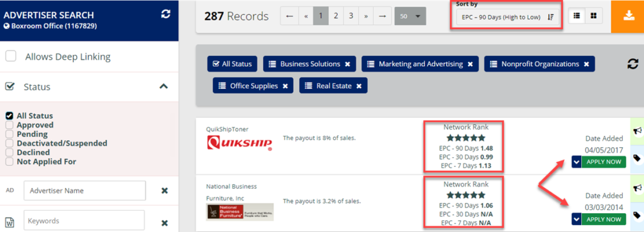Click the date 04/05/2017
The width and height of the screenshot is (644, 232).
(x=604, y=150)
